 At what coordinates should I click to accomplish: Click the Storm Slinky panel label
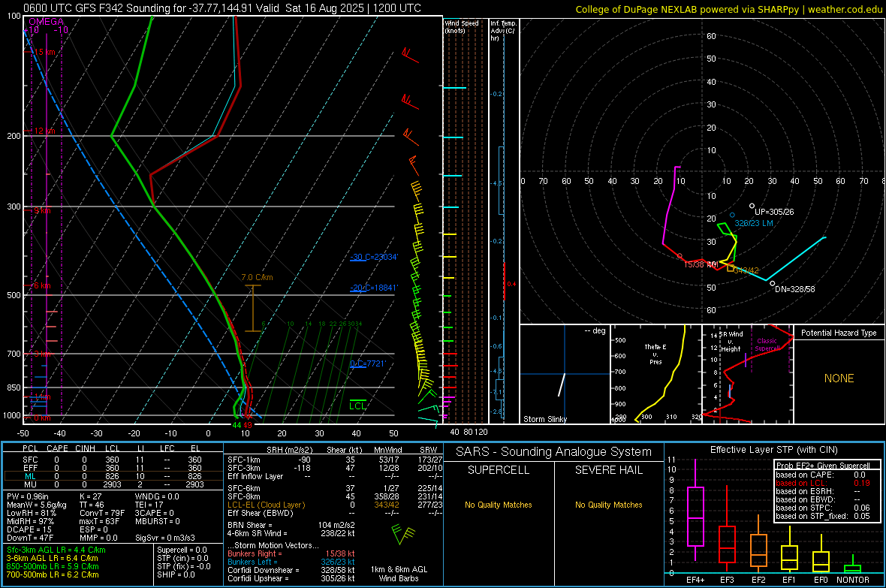point(544,419)
